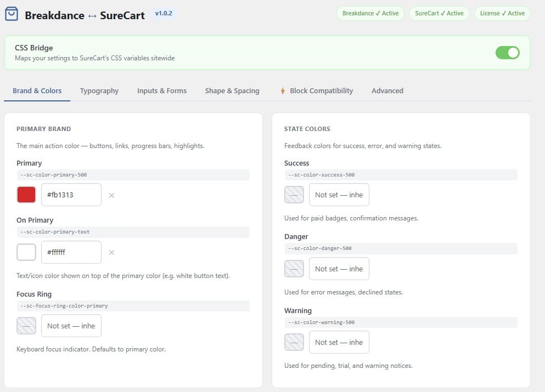
Task: Click the Success color value field
Action: coord(339,195)
